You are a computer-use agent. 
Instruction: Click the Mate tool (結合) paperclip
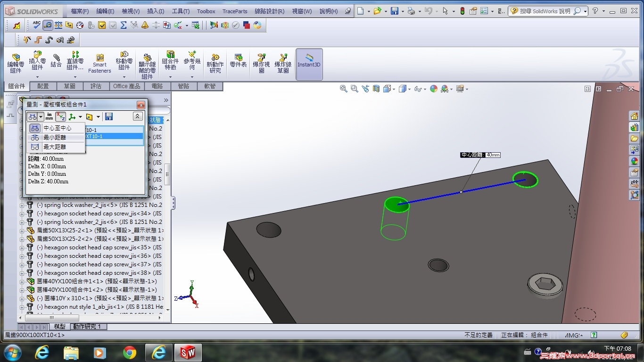(56, 60)
